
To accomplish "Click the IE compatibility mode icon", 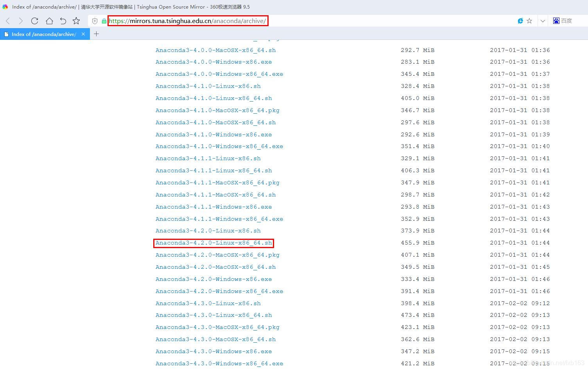I will tap(520, 21).
